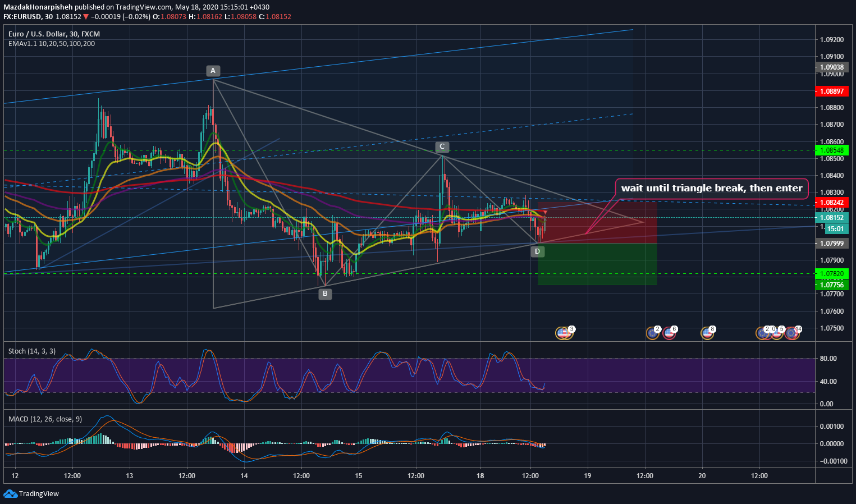Click the current price label 1.08152

coord(831,218)
